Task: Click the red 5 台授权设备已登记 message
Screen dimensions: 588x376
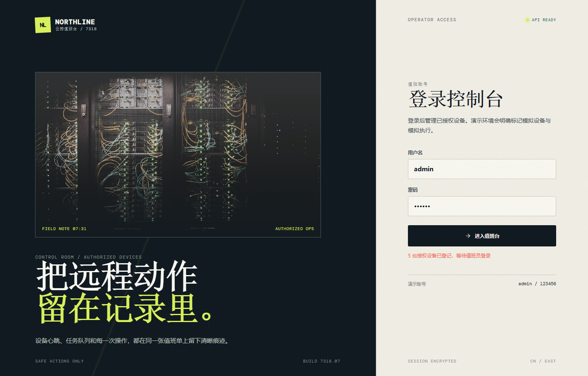Action: pos(449,256)
